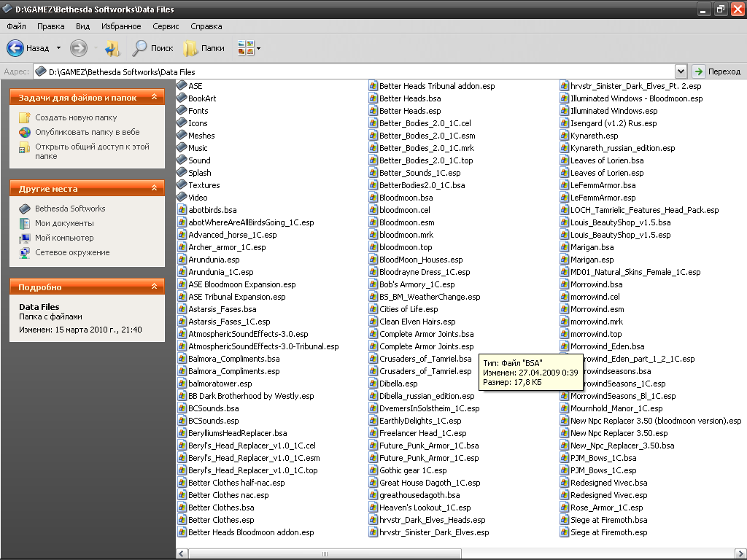Collapse the Подробно details panel
Viewport: 747px width, 560px height.
(x=153, y=287)
